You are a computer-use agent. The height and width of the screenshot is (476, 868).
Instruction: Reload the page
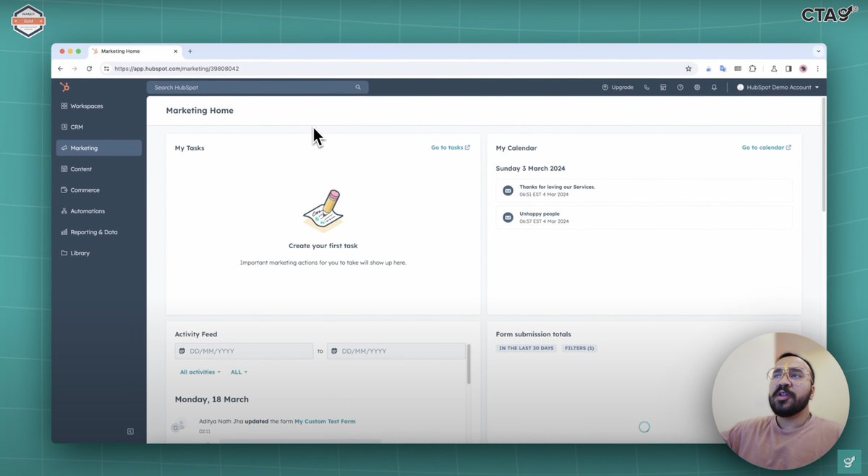89,69
